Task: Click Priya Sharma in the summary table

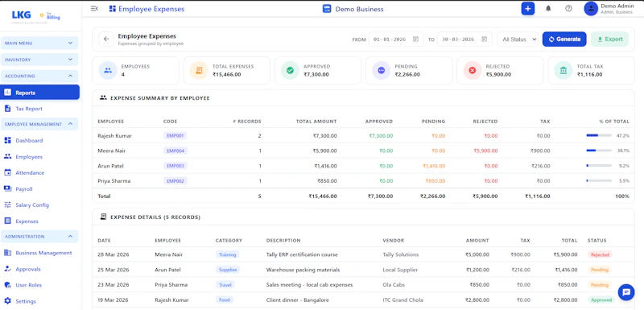Action: [x=114, y=180]
